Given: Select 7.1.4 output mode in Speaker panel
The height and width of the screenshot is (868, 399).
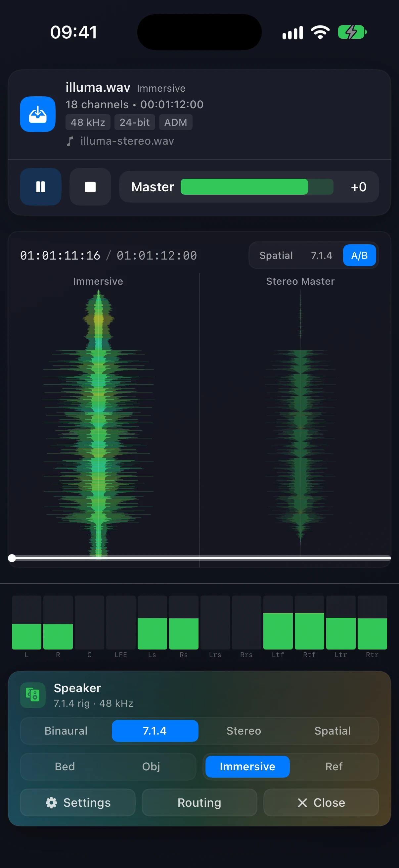Looking at the screenshot, I should [155, 731].
